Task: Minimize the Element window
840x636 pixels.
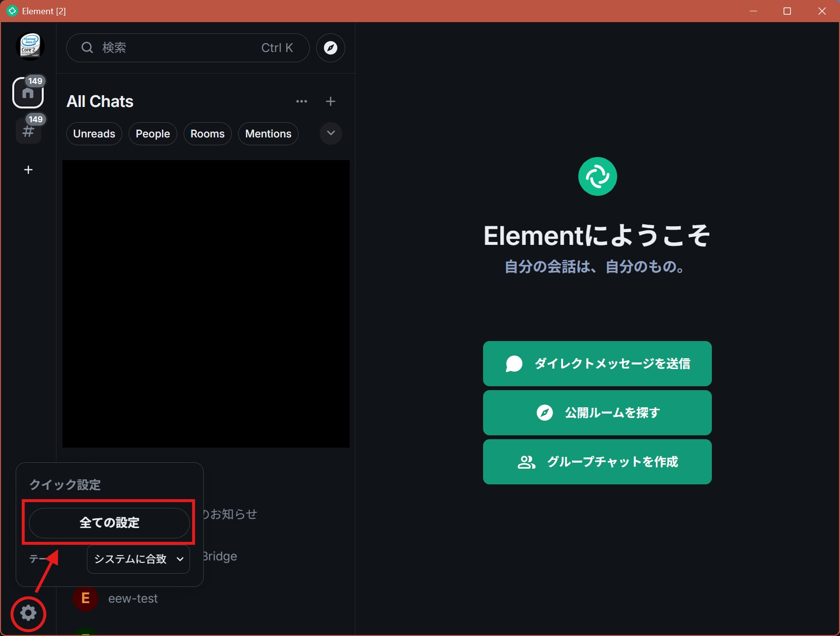Action: (x=754, y=11)
